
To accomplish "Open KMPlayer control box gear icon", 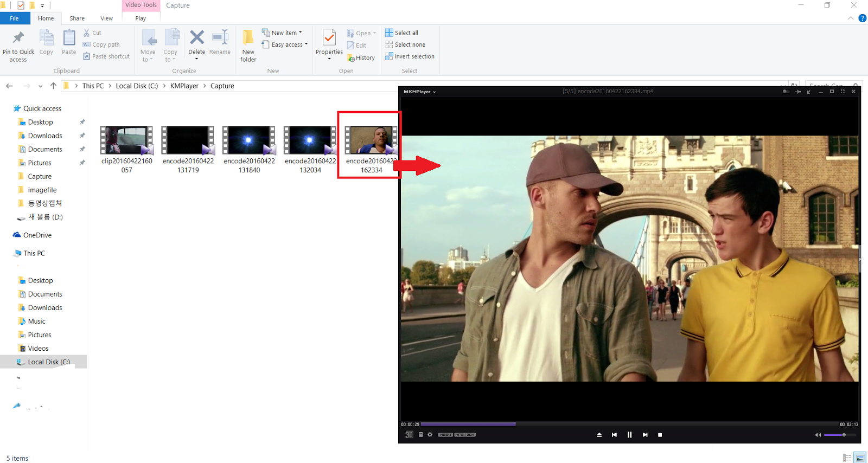I will coord(430,435).
